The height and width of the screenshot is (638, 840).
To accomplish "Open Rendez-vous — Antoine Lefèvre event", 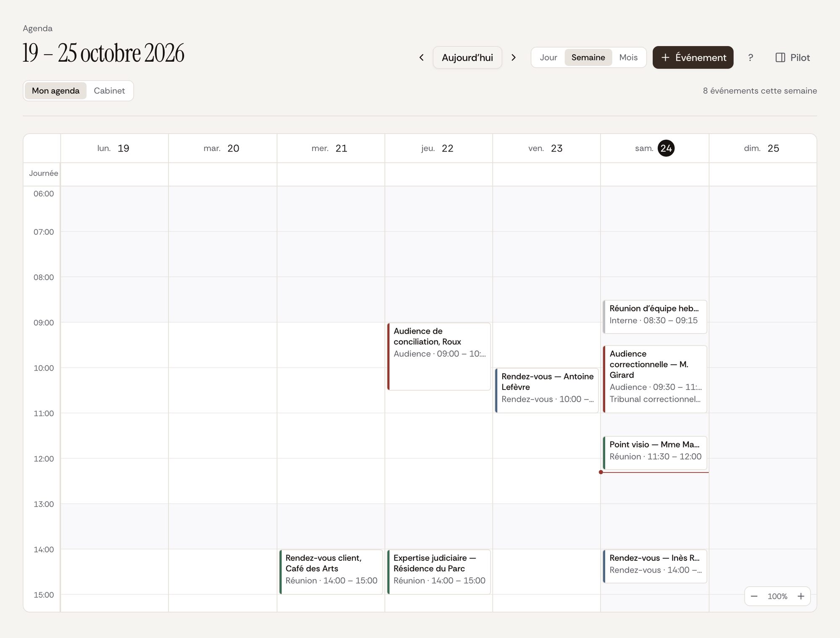I will [x=546, y=390].
